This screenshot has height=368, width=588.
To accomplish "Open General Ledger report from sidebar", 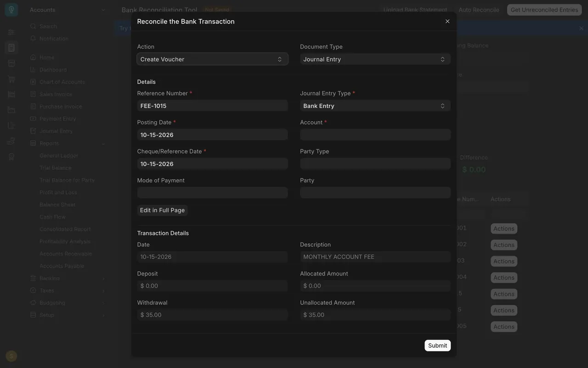I will (x=59, y=155).
